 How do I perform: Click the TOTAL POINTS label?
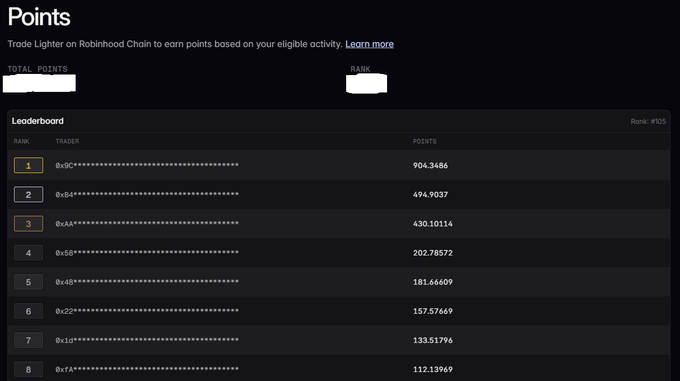(x=37, y=69)
